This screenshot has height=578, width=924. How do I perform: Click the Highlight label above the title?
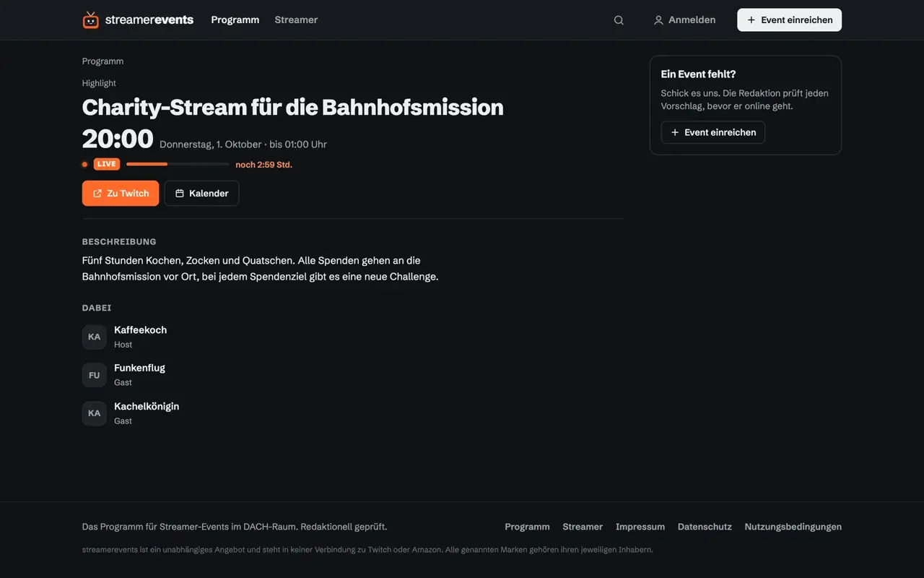click(99, 83)
